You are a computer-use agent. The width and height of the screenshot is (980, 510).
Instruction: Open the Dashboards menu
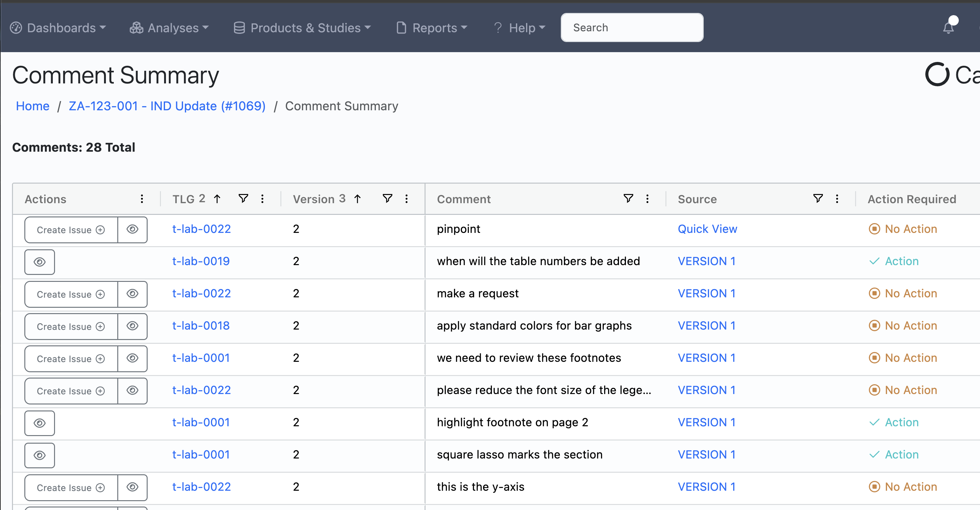pos(58,28)
